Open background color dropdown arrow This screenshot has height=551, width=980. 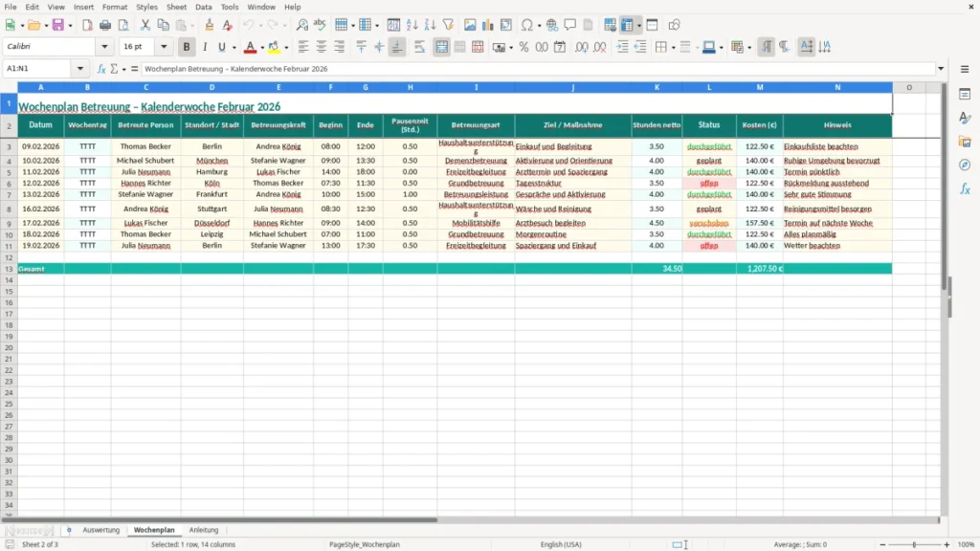tap(286, 47)
